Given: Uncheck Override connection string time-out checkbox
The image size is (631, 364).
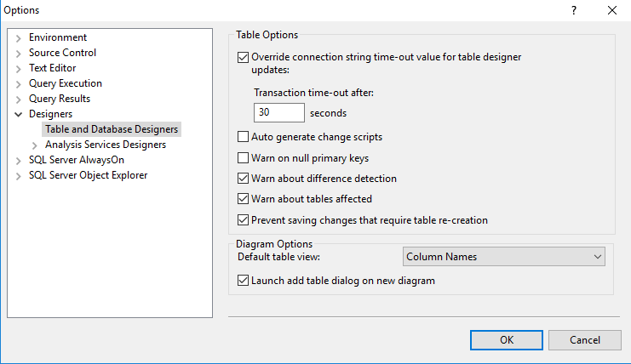Looking at the screenshot, I should tap(243, 58).
